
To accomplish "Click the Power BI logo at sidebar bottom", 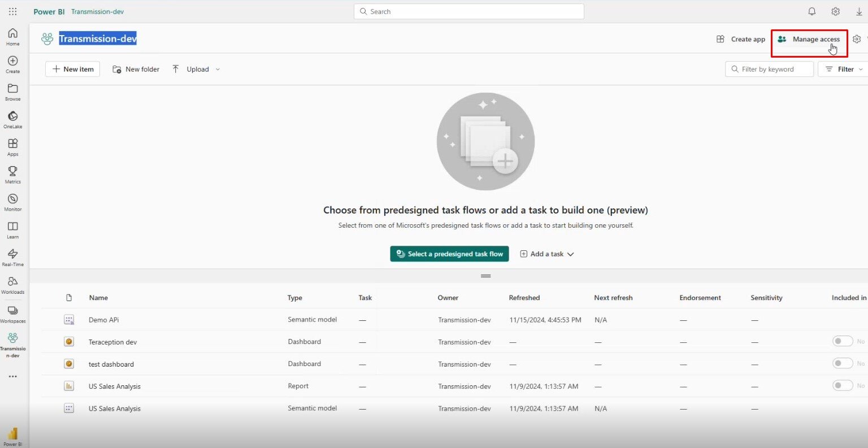I will 12,437.
